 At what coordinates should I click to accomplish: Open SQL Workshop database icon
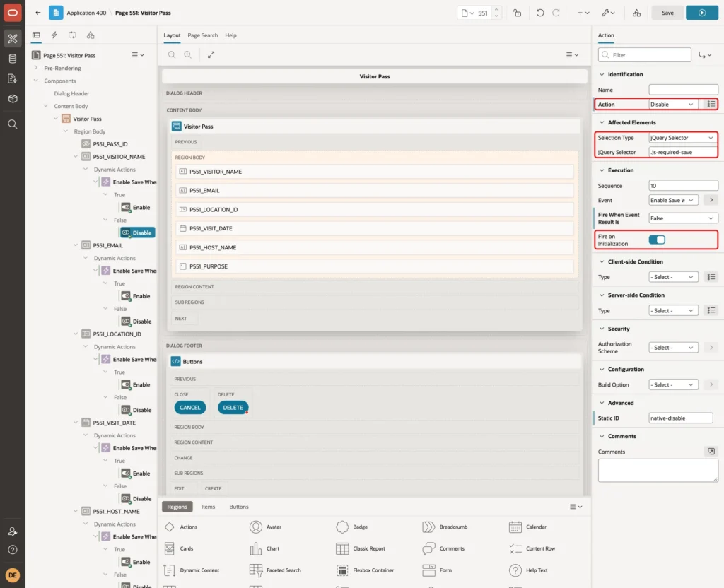click(x=13, y=59)
